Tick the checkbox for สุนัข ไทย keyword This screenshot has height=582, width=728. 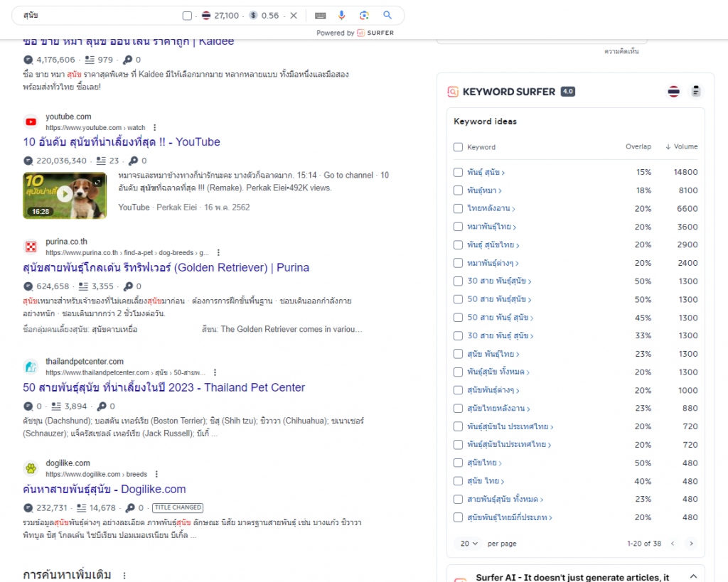pos(459,481)
